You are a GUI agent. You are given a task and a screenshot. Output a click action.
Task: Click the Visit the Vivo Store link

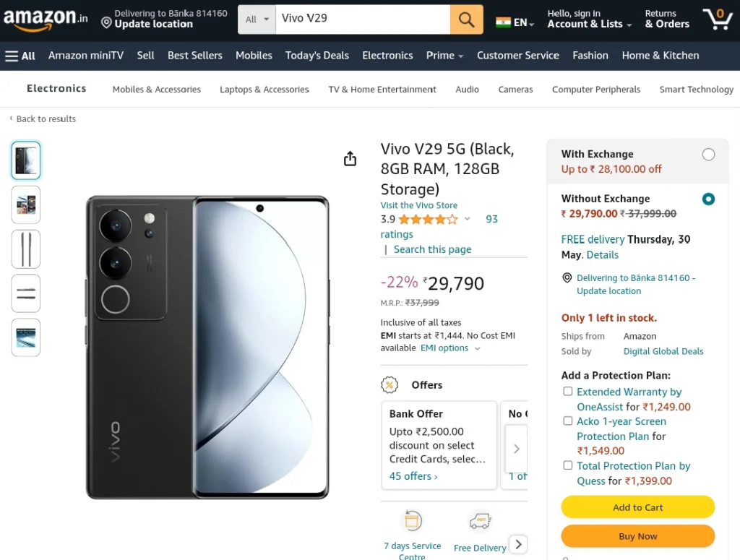pos(419,205)
